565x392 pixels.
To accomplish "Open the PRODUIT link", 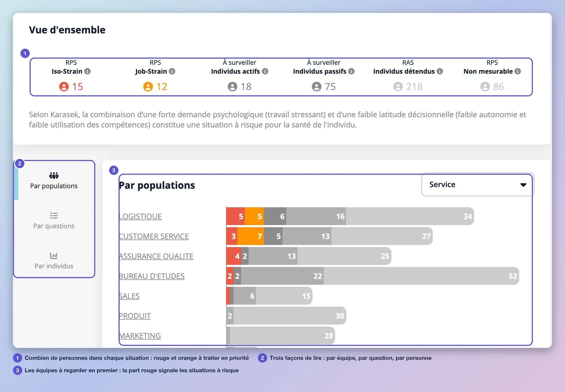I will 135,316.
